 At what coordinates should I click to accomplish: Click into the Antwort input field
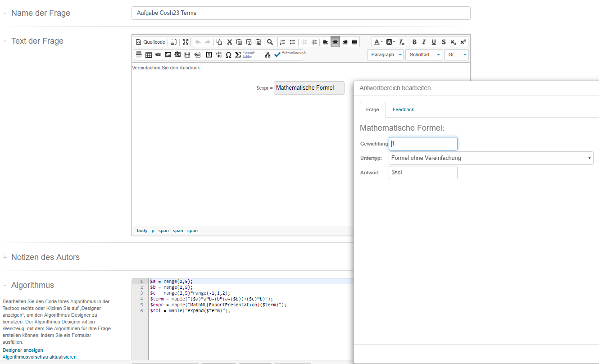pyautogui.click(x=422, y=173)
